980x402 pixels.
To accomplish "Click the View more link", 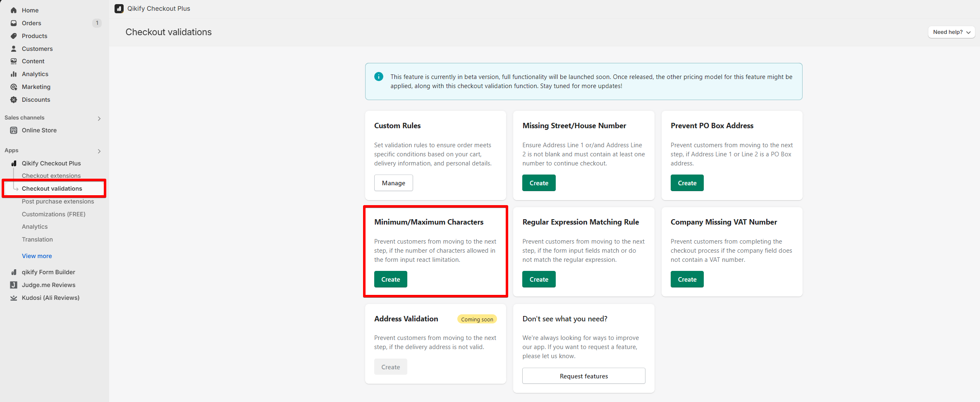I will coord(37,256).
